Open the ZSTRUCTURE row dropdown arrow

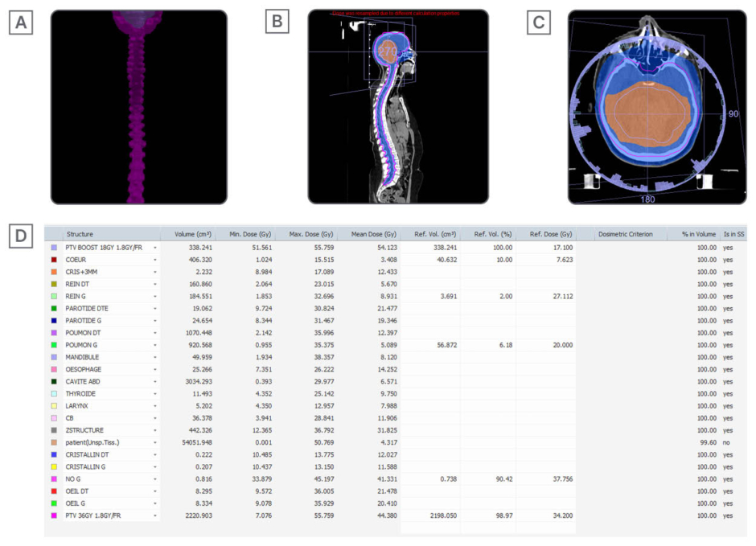pyautogui.click(x=154, y=430)
